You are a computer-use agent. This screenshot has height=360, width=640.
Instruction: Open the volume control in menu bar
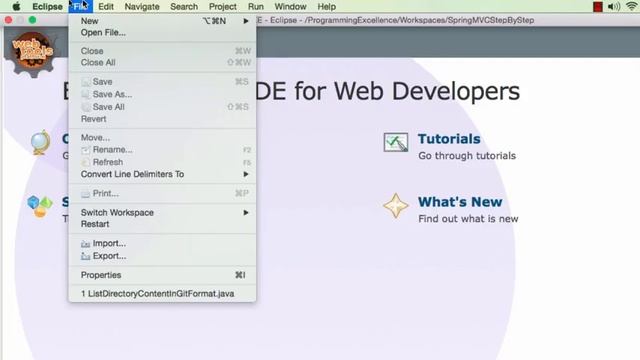614,7
